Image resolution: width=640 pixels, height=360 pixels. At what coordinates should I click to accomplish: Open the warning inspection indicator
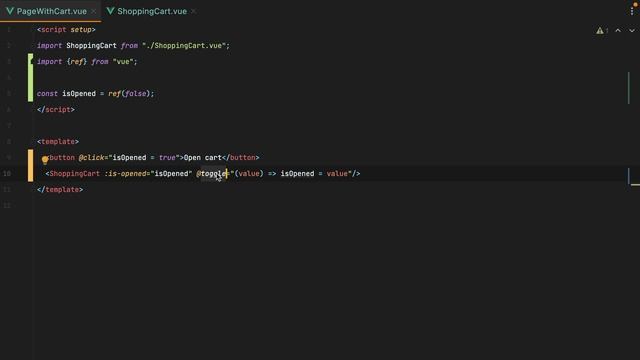pos(602,31)
